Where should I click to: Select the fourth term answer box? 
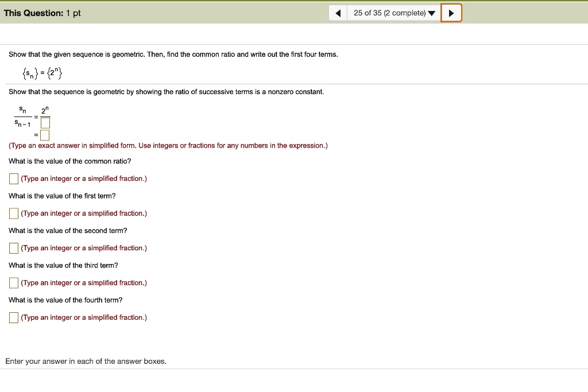13,317
